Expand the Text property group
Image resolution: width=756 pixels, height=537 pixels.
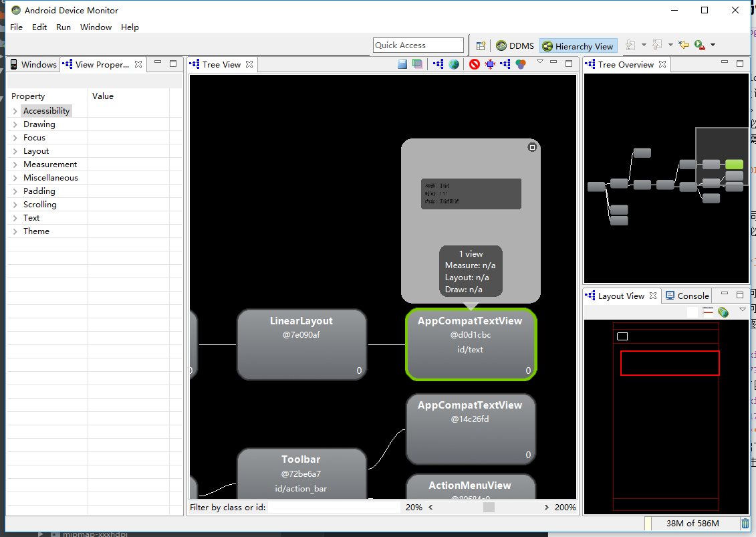(x=15, y=218)
